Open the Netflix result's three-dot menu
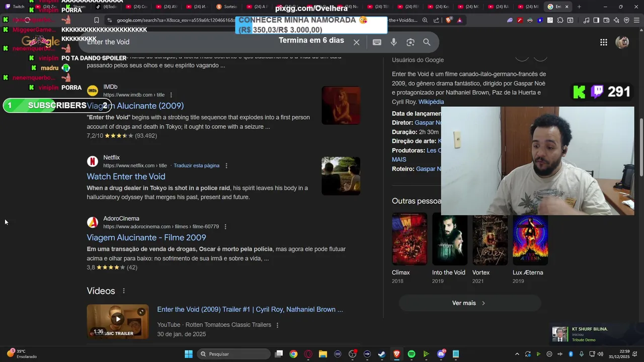644x362 pixels. pos(226,166)
